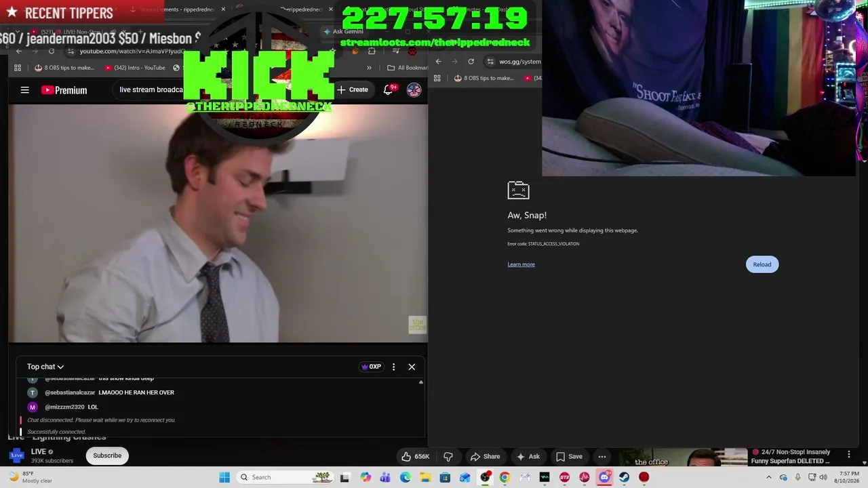Open the All Bookmarks folder

coord(407,68)
